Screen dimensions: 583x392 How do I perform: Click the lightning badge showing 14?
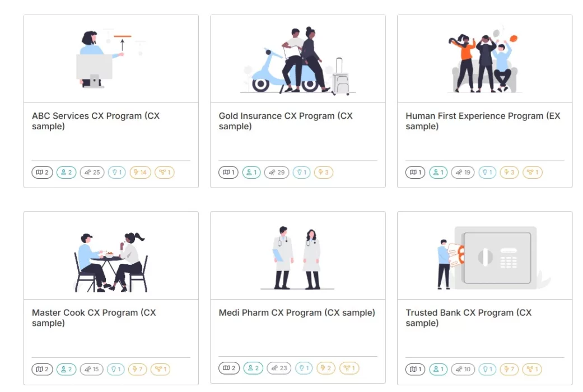coord(140,172)
